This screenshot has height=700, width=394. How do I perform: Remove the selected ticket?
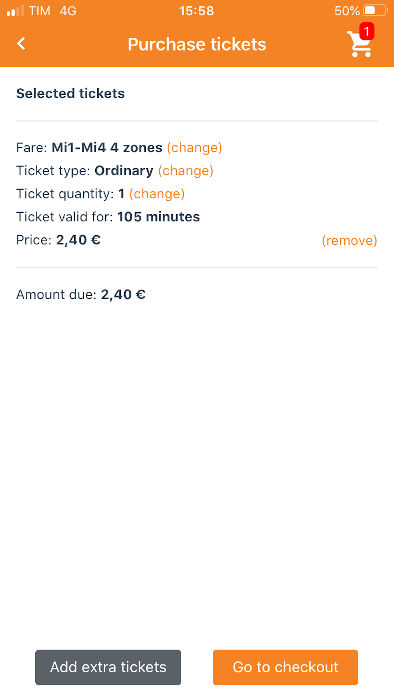tap(349, 241)
